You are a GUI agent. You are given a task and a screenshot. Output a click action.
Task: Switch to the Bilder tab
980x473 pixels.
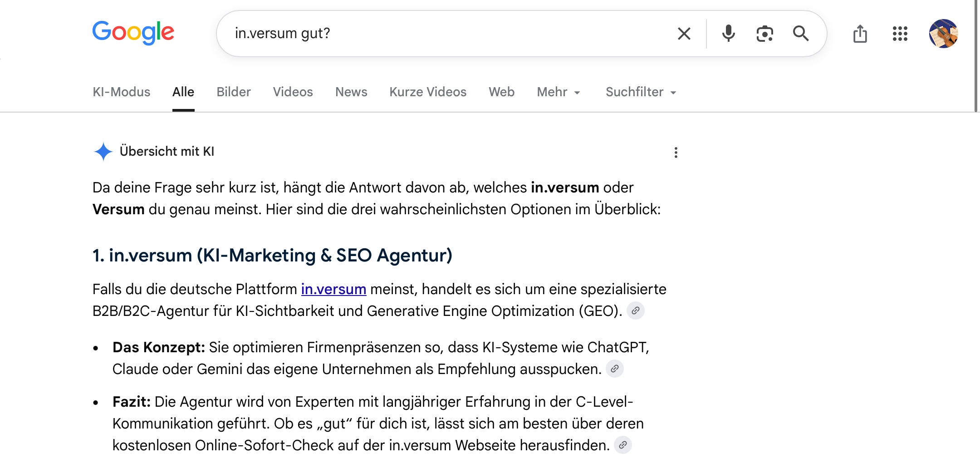234,92
